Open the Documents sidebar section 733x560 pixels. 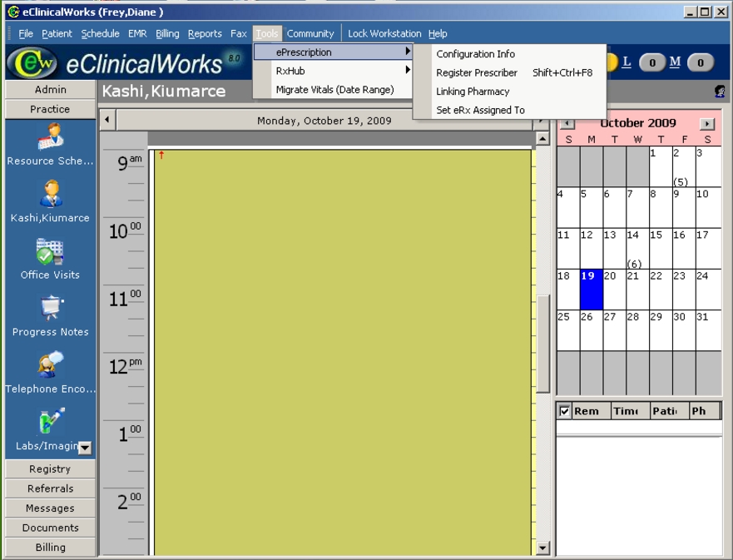click(x=51, y=528)
